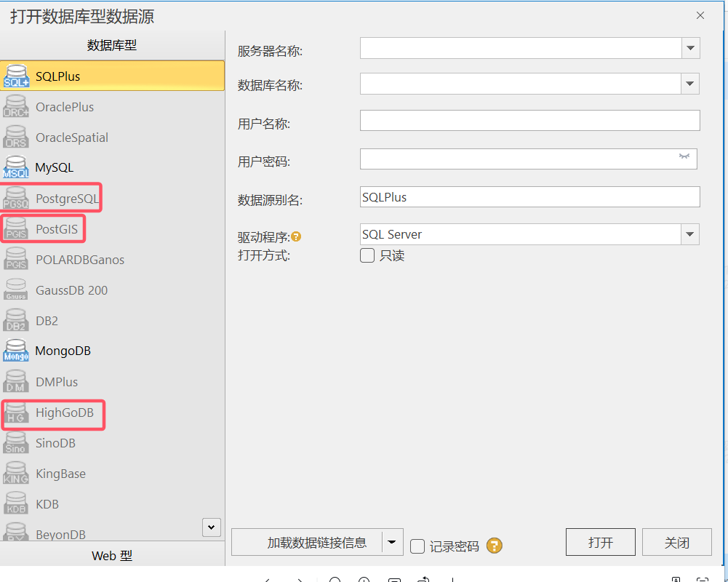Select the KDB list entry
Viewport: 728px width, 582px height.
[x=112, y=504]
